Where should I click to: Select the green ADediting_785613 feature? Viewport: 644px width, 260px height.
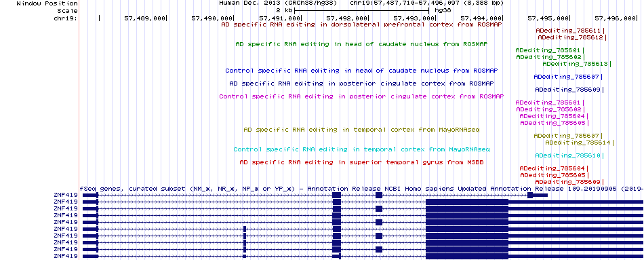click(577, 64)
